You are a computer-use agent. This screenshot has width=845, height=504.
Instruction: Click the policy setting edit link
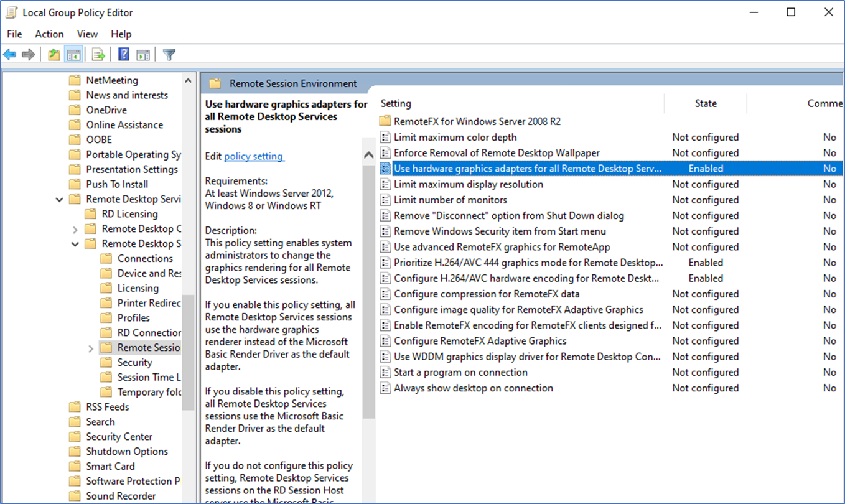(x=254, y=157)
